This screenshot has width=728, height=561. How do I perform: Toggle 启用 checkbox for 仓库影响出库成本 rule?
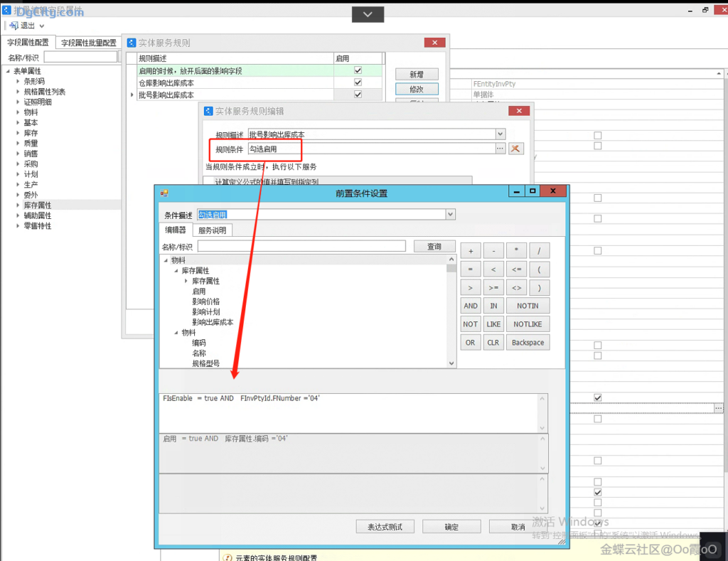click(358, 82)
